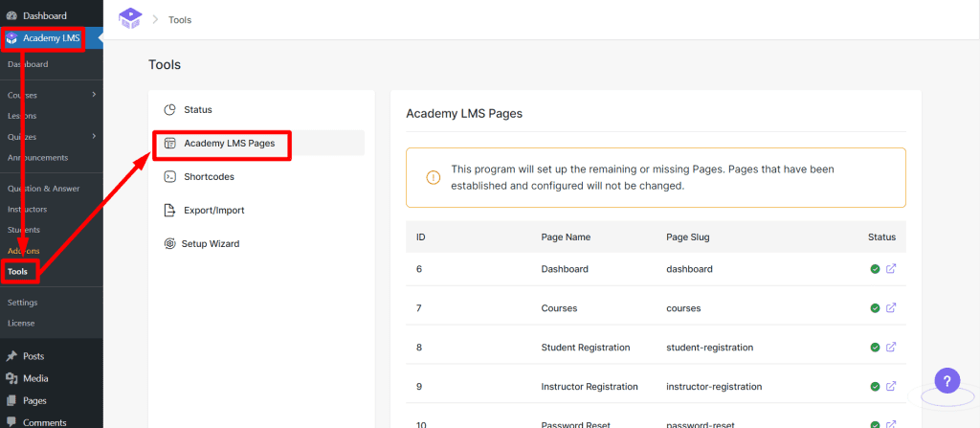Click the 'dashboard' page slug cell
Image resolution: width=980 pixels, height=428 pixels.
point(689,269)
